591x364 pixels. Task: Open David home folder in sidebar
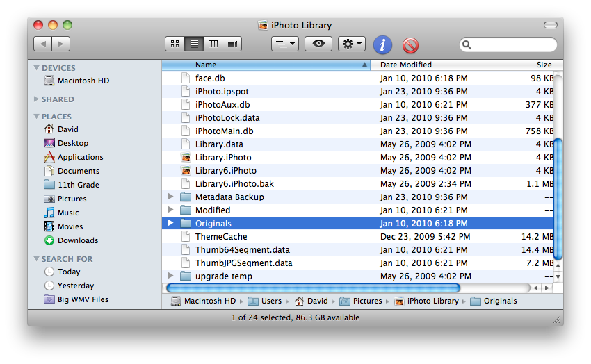point(61,129)
